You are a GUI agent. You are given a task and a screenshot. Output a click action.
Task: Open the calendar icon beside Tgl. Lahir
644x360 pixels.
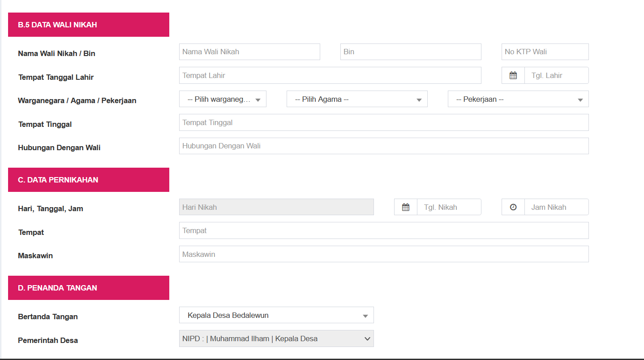coord(512,75)
